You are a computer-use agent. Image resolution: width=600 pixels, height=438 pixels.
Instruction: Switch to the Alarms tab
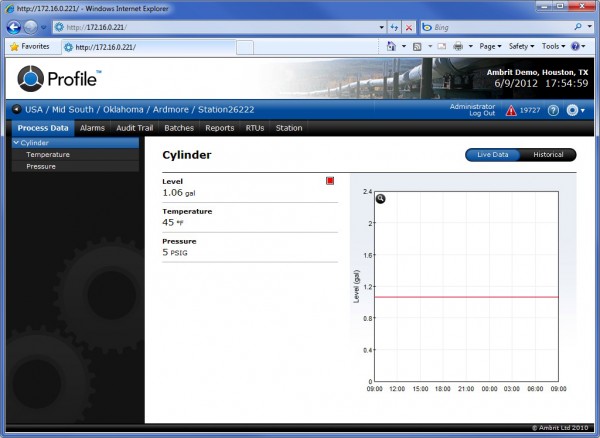[92, 128]
